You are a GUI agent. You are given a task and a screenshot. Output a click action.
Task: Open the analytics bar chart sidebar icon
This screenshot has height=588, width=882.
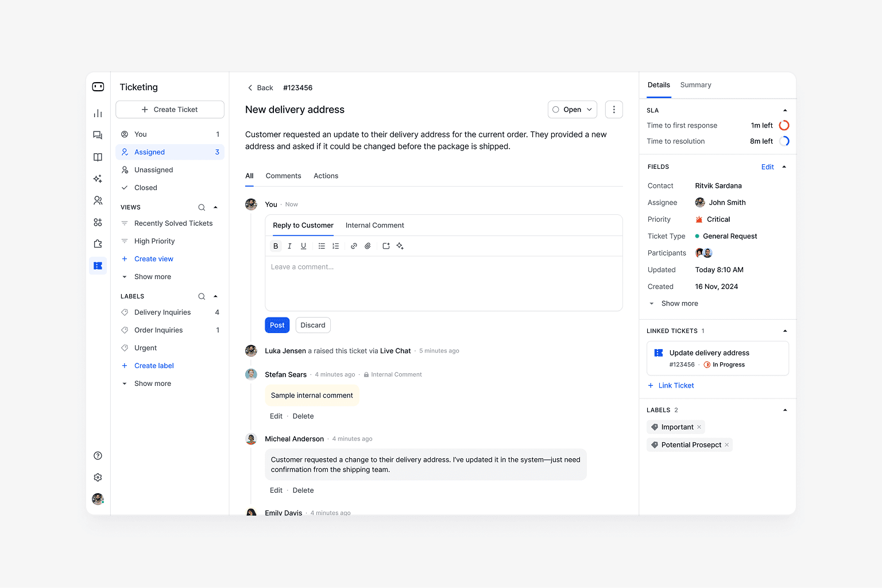tap(98, 114)
